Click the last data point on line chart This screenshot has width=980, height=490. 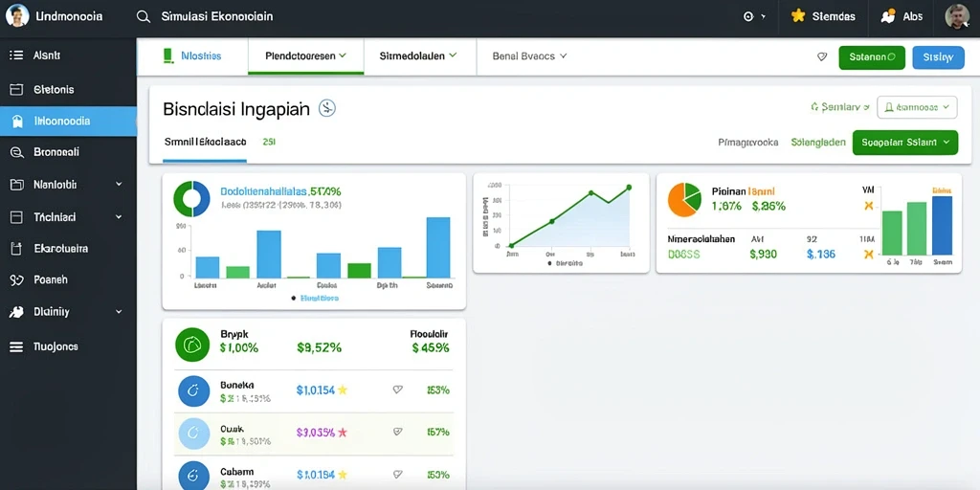(629, 187)
